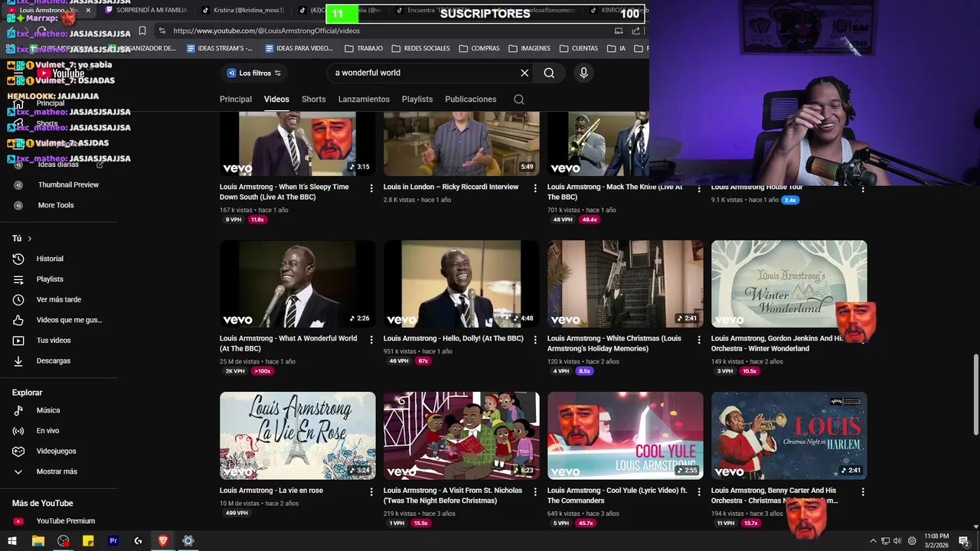
Task: Open 'Louis Armstrong - Hello, Dolly! (At The BBC)' title
Action: [453, 338]
